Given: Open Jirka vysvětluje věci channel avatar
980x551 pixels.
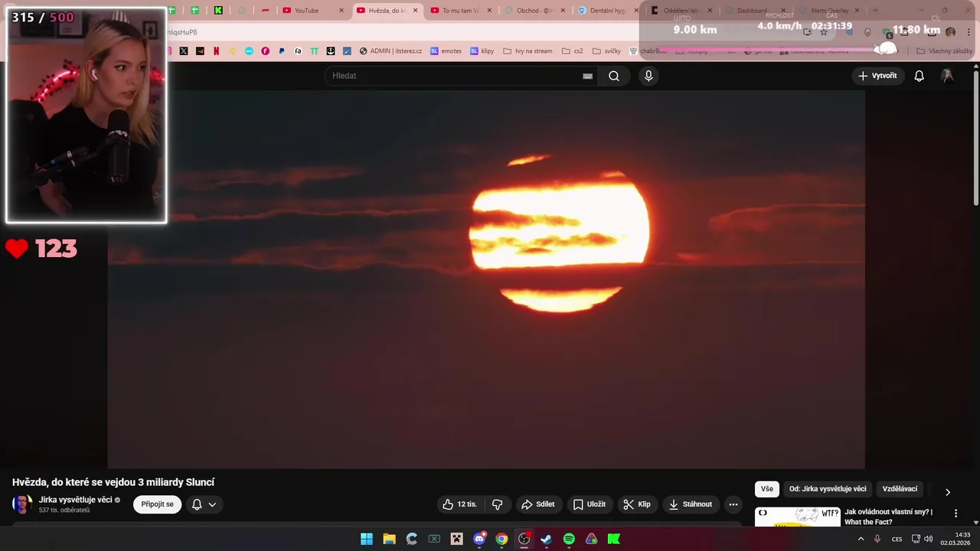Looking at the screenshot, I should point(22,504).
